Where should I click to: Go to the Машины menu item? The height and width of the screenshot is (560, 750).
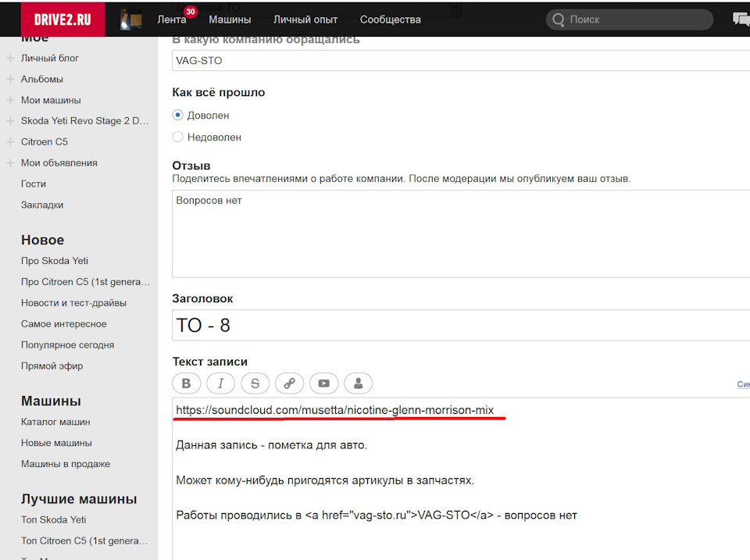[230, 20]
